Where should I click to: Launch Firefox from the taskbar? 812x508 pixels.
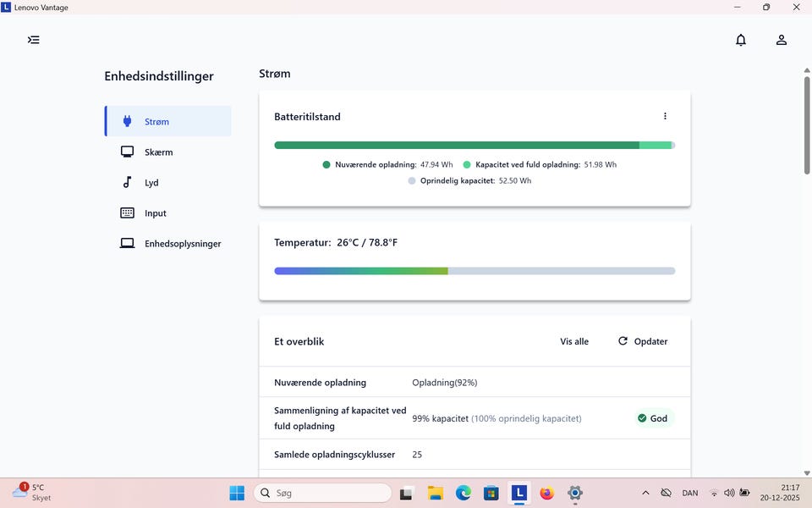coord(547,493)
